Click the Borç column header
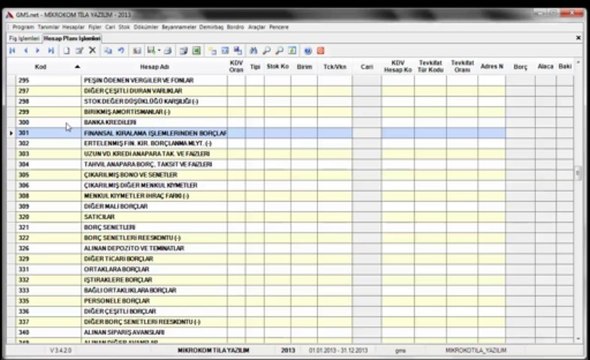Viewport: 590px width, 360px height. coord(520,67)
